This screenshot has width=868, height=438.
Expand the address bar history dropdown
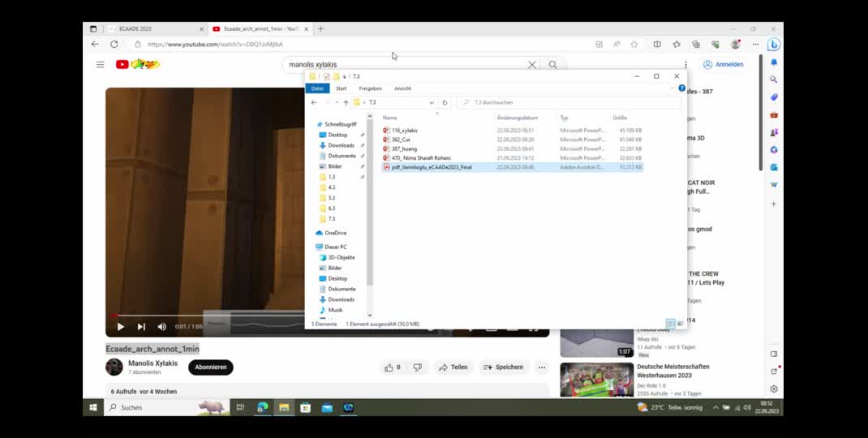(x=431, y=103)
